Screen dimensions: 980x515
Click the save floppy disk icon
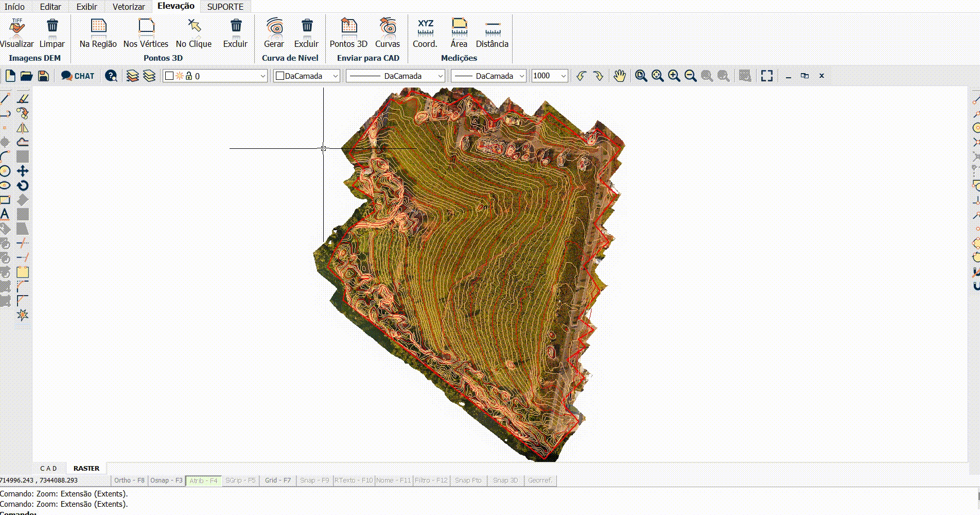(44, 76)
